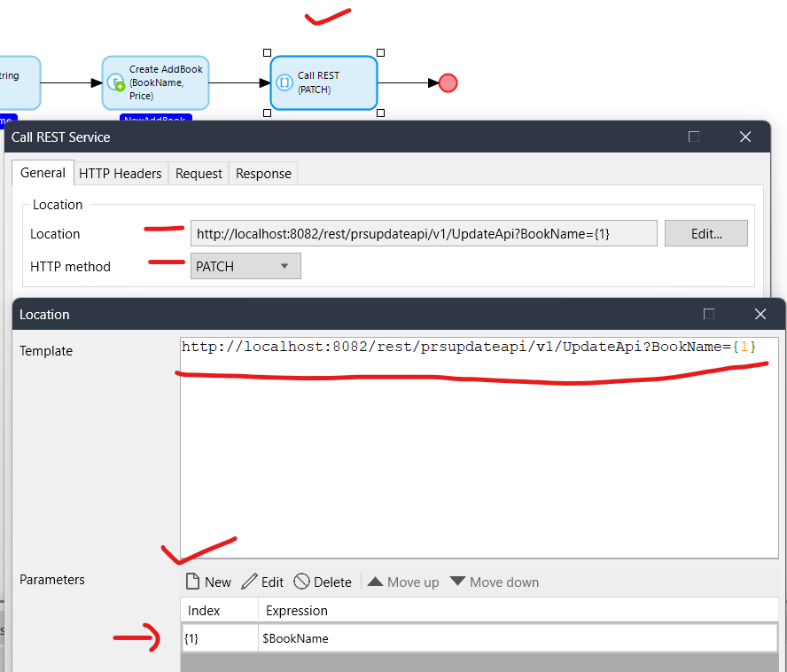Select the Create AddBook activity

click(x=155, y=82)
